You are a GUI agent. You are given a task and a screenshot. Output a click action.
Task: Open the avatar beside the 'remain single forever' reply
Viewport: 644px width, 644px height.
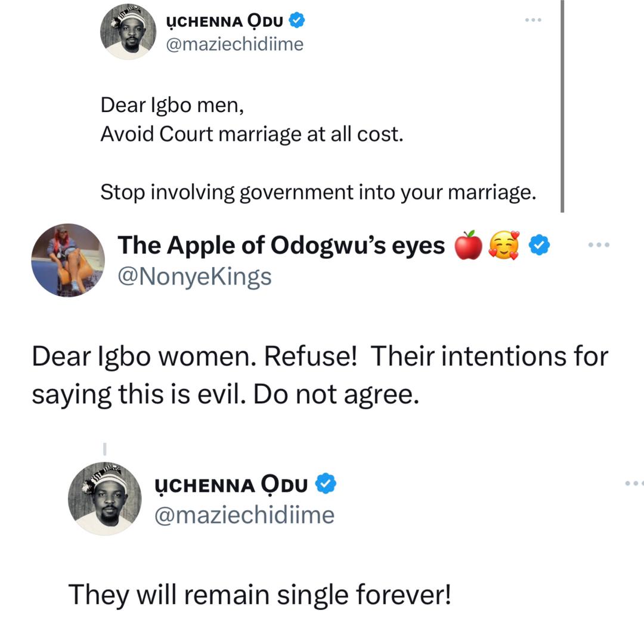tap(105, 498)
